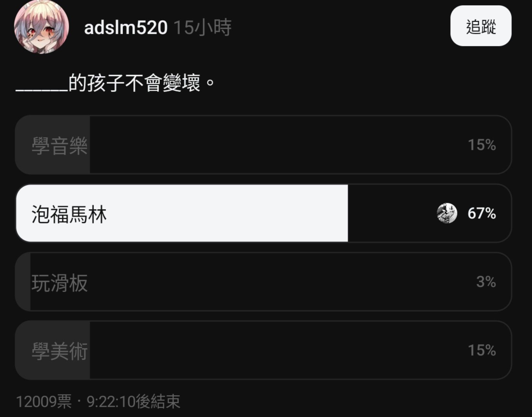Image resolution: width=532 pixels, height=417 pixels.
Task: Click the small voter avatar beside 67%
Action: [447, 213]
